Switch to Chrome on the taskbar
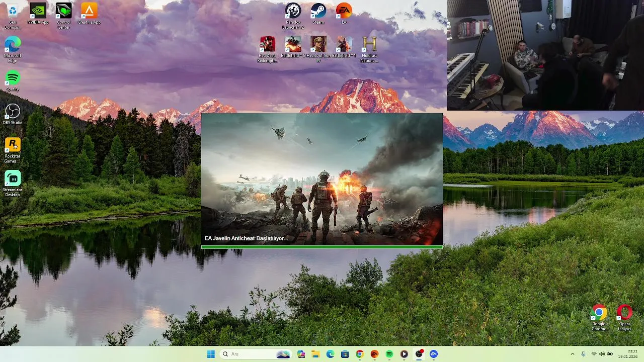Screen dimensions: 644x362 359,354
